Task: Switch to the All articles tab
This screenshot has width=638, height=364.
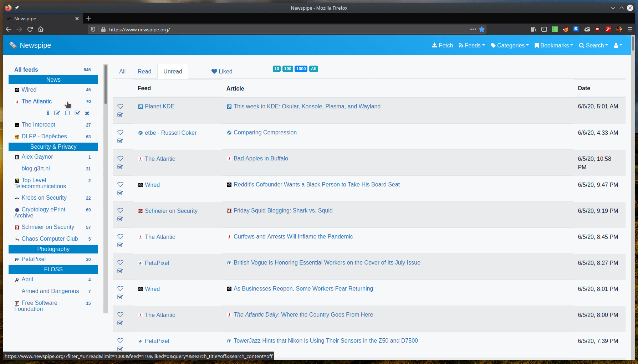Action: 122,71
